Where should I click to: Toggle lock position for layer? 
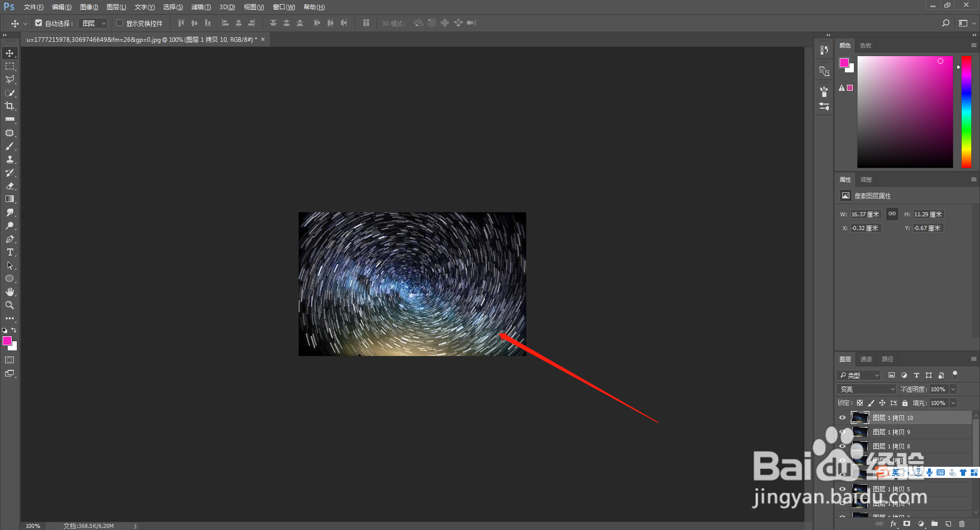882,403
